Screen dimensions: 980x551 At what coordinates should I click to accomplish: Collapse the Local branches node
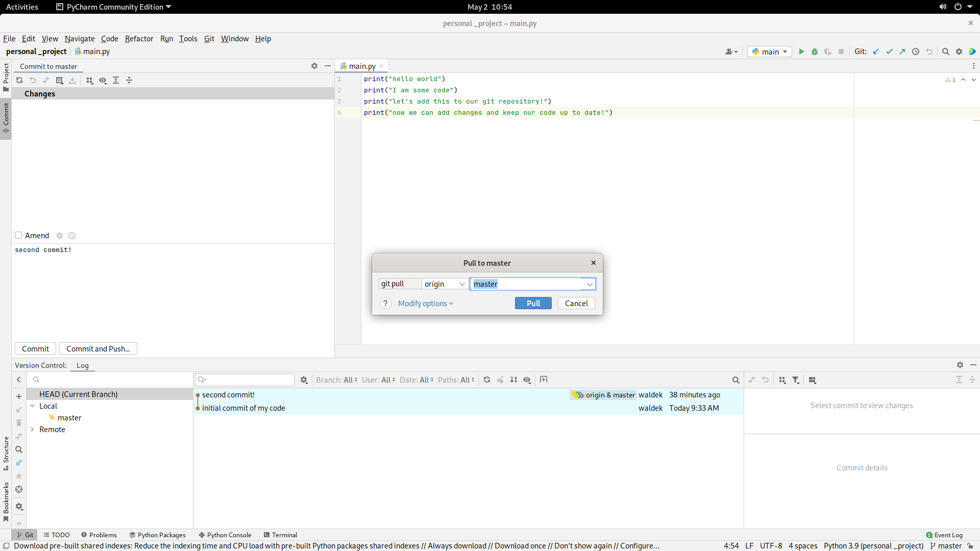[33, 406]
